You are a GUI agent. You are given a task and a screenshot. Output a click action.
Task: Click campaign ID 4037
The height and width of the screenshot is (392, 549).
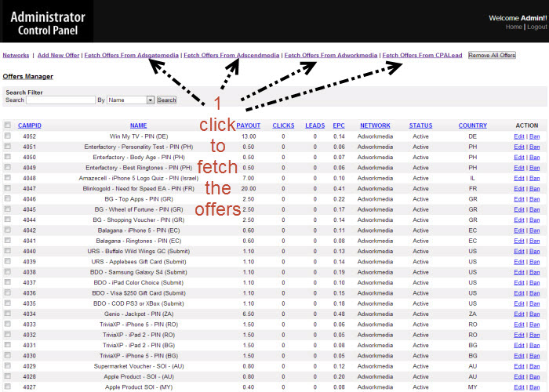pos(30,283)
